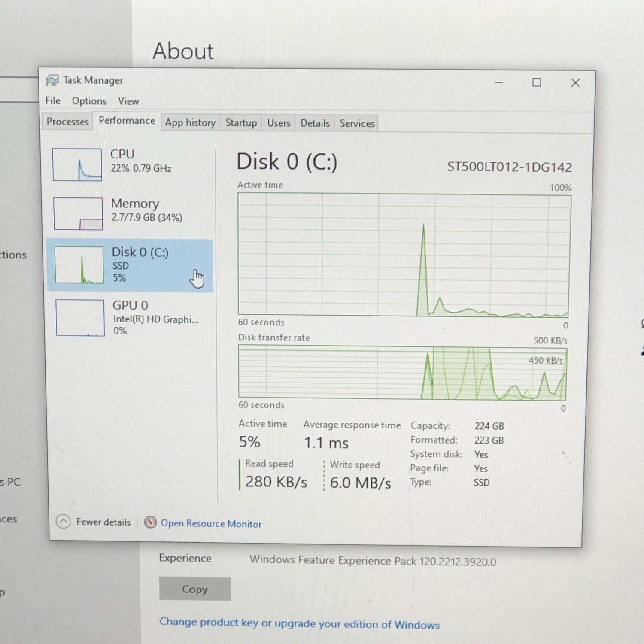Open Change product key or upgrade link
The image size is (644, 644).
(x=299, y=623)
